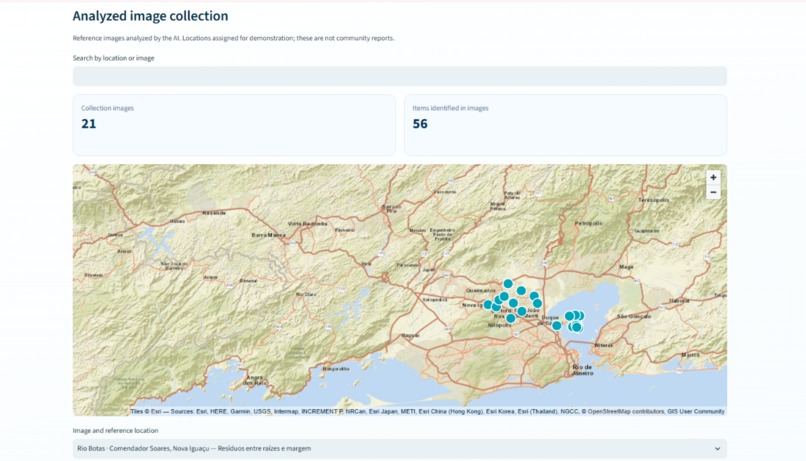Click the Rio de Janeiro label on the map
This screenshot has width=806, height=461.
[x=582, y=370]
